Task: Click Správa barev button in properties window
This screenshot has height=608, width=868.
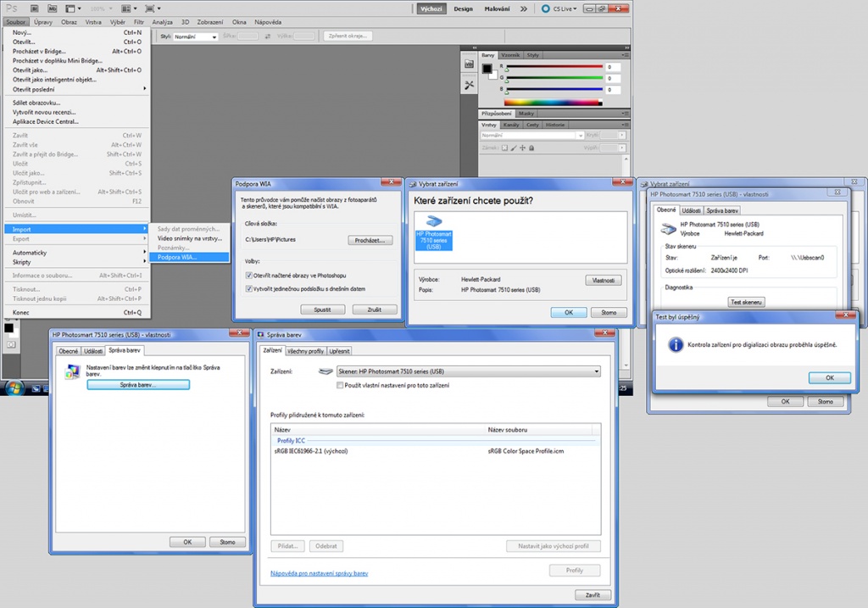Action: (138, 385)
